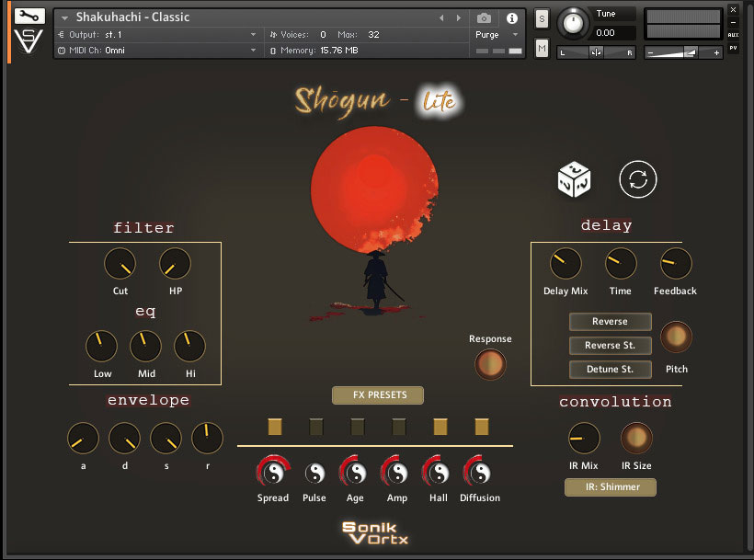Adjust the Diffusion yin-yang knob
This screenshot has height=560, width=754.
click(x=479, y=473)
